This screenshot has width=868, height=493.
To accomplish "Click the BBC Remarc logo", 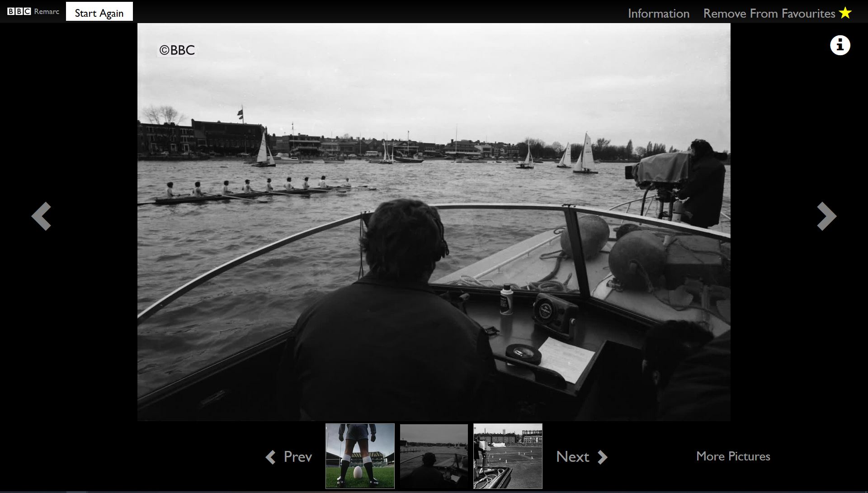I will tap(33, 11).
